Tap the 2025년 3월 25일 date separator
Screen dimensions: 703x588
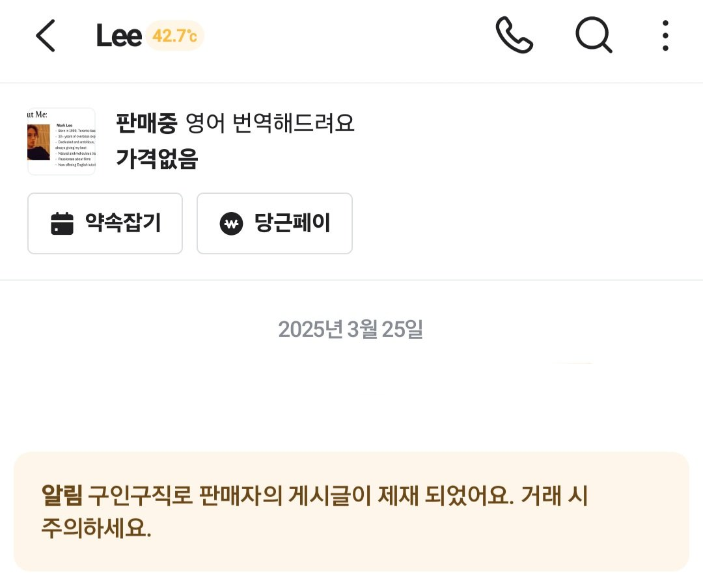click(351, 330)
